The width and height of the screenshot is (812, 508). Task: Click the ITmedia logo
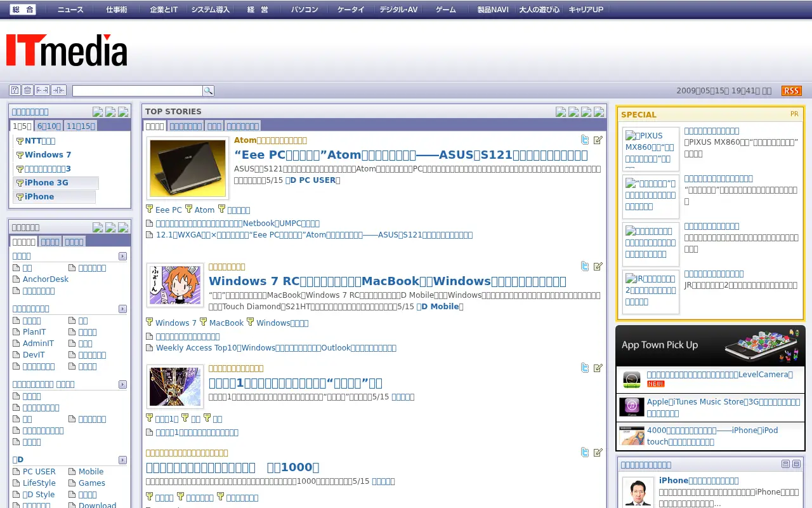67,50
